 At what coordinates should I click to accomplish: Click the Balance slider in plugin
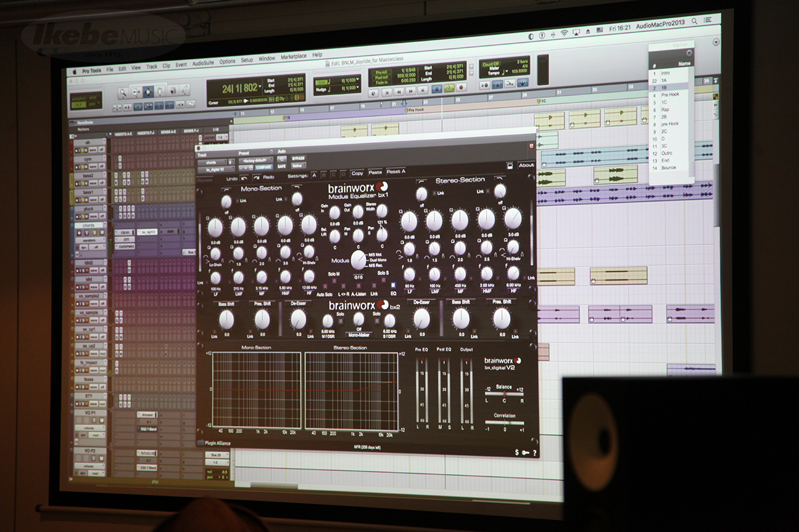point(504,393)
